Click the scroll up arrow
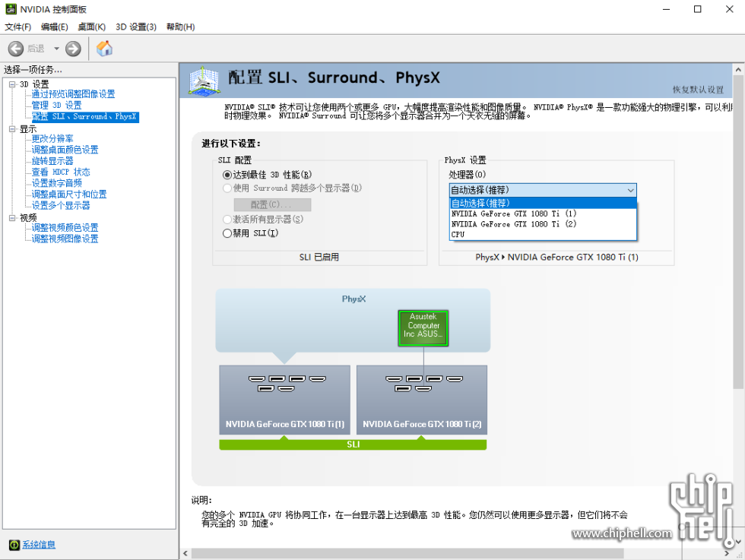The image size is (745, 560). coord(738,70)
